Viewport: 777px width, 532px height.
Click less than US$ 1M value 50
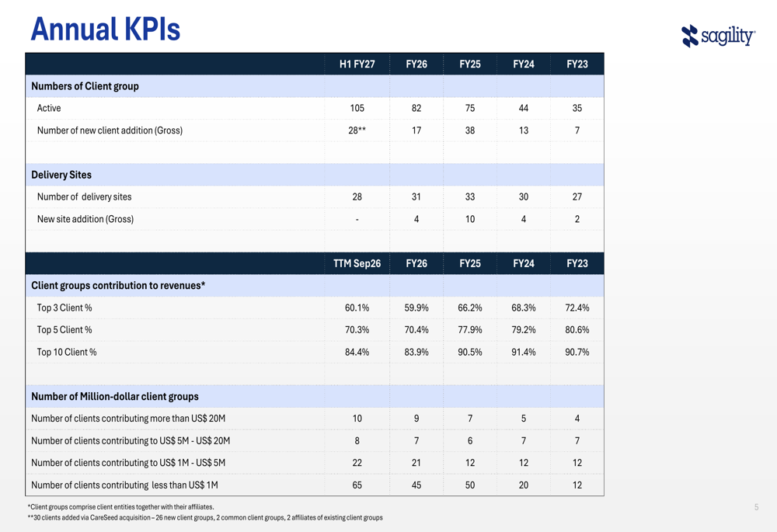coord(470,485)
